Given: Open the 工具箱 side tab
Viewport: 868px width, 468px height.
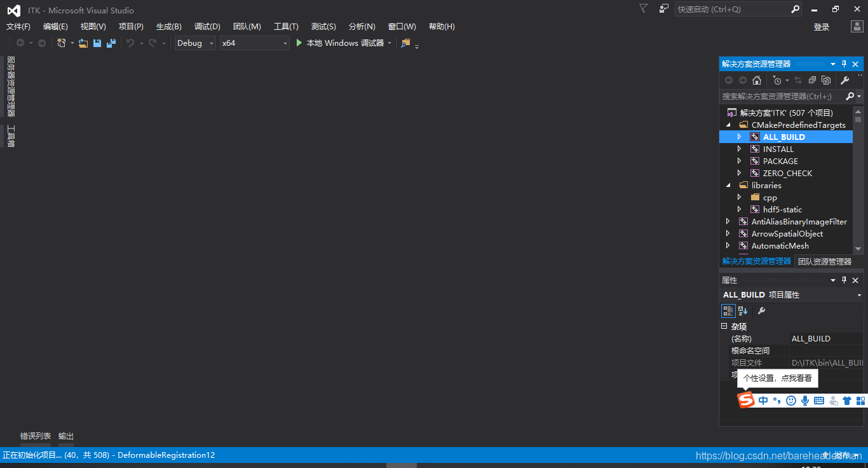Looking at the screenshot, I should 11,137.
